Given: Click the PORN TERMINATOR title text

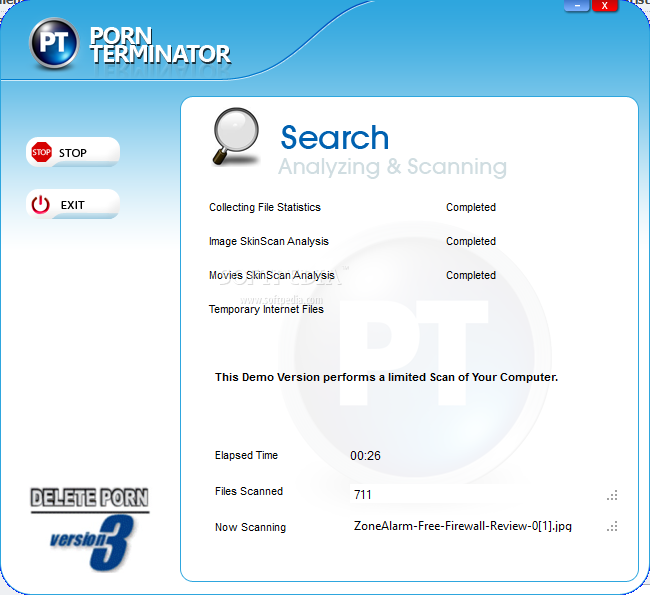Looking at the screenshot, I should point(160,45).
